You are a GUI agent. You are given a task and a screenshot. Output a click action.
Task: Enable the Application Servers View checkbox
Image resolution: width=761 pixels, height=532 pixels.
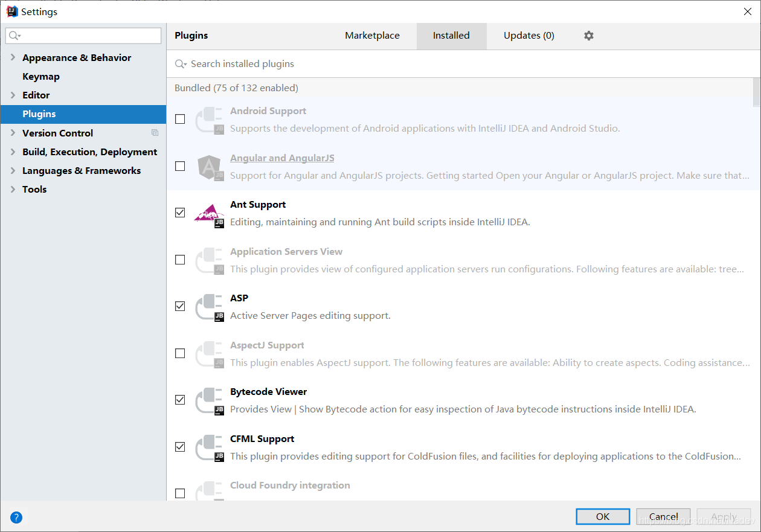(x=180, y=260)
